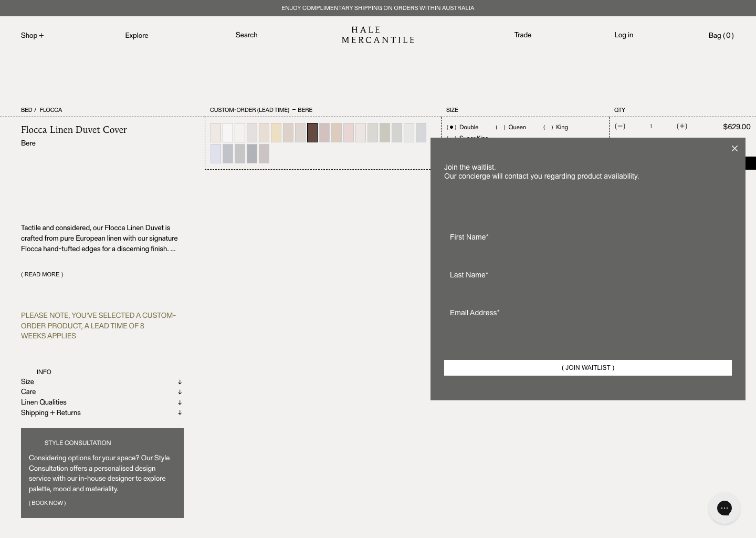The image size is (756, 538).
Task: Expand the Size info section
Action: pos(102,382)
